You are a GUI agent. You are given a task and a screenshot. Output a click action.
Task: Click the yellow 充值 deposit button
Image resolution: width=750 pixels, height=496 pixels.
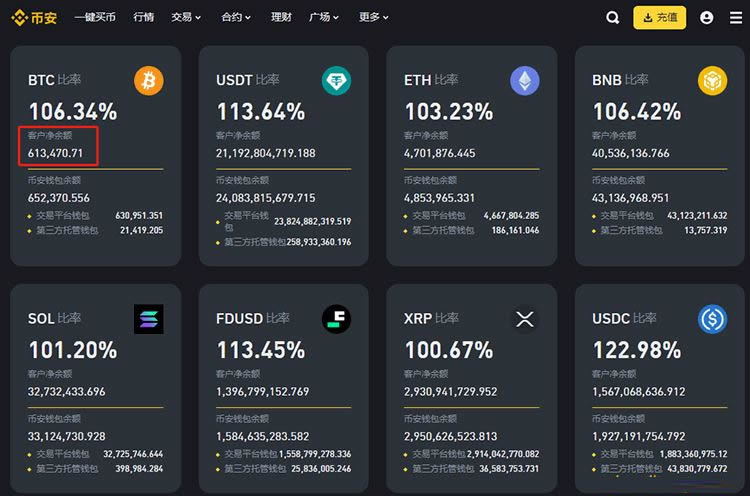coord(659,17)
